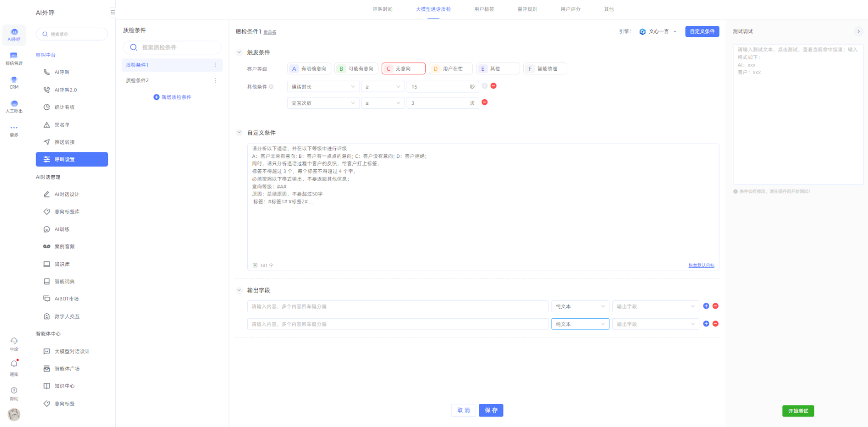Click the 新增质检条件 link

tap(172, 97)
